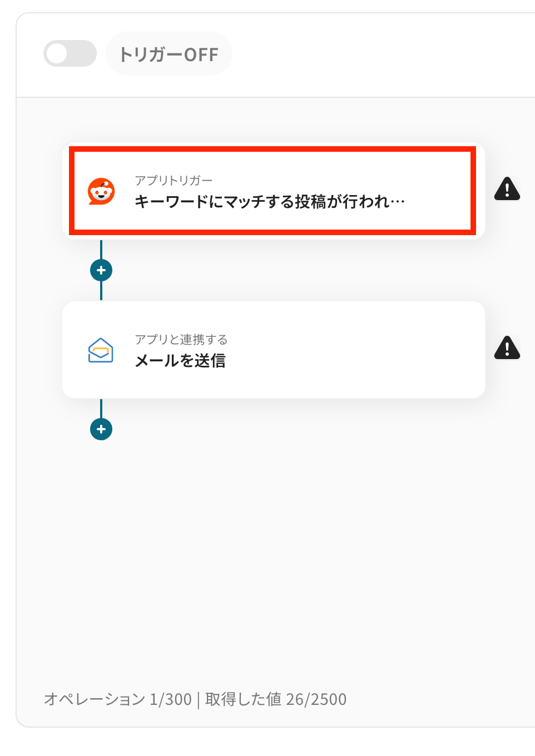Toggle the trigger on/off switch
Viewport: 535px width, 756px height.
coord(70,53)
